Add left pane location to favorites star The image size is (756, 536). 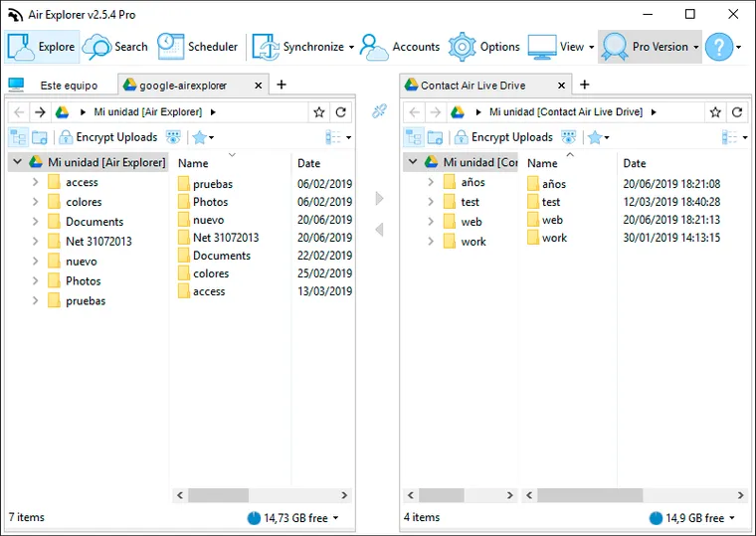pyautogui.click(x=318, y=112)
